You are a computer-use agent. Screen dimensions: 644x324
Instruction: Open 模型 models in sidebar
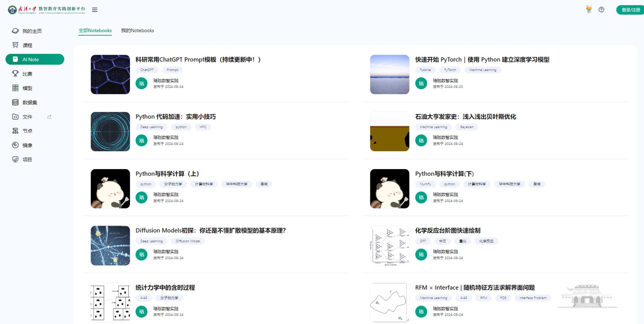(27, 88)
